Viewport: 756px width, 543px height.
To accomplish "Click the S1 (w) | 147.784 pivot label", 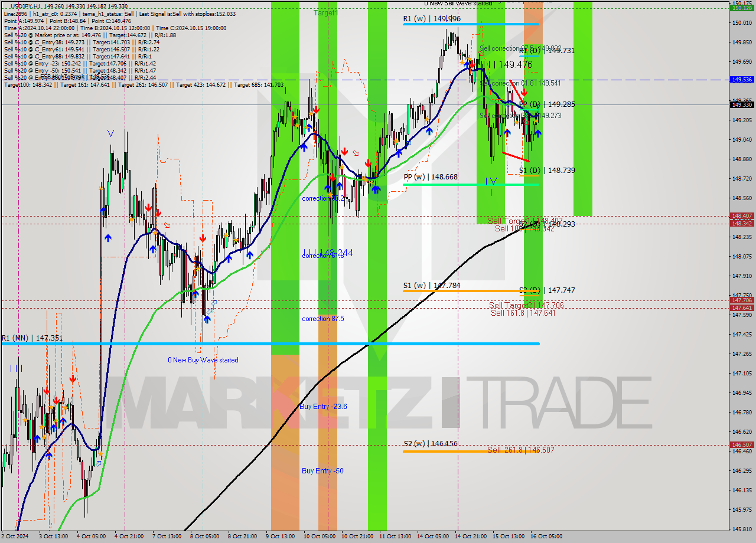I will coord(432,286).
